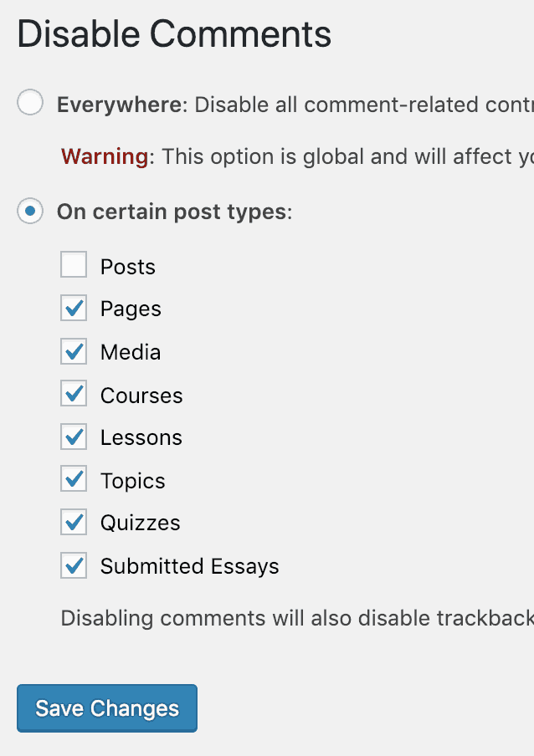
Task: Toggle off the Courses checkbox
Action: [74, 395]
